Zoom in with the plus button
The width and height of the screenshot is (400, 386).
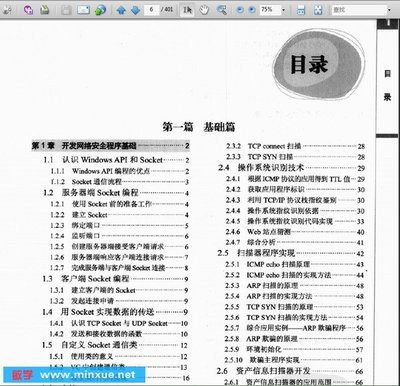pyautogui.click(x=252, y=10)
